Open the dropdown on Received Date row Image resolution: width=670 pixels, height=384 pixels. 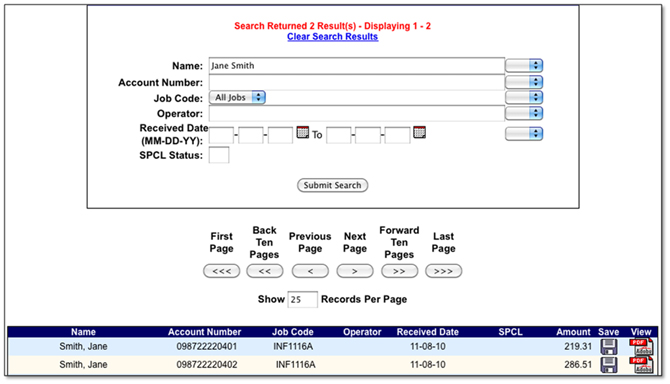524,134
